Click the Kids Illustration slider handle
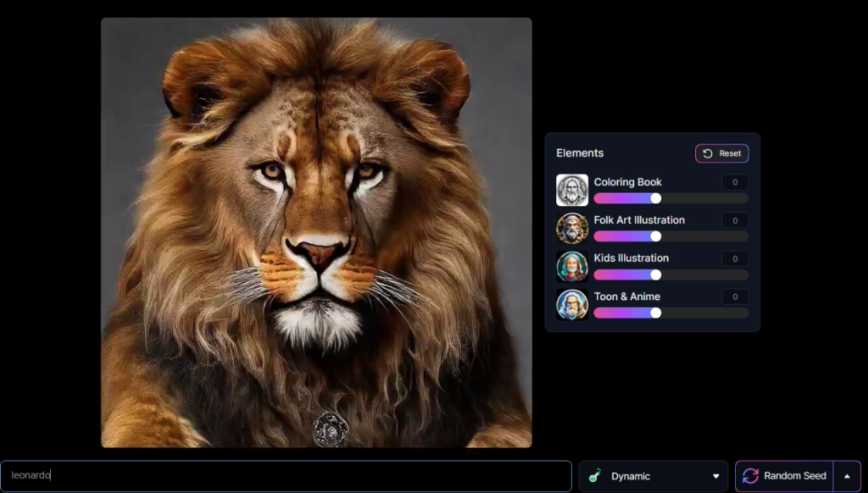868x493 pixels. pos(656,275)
